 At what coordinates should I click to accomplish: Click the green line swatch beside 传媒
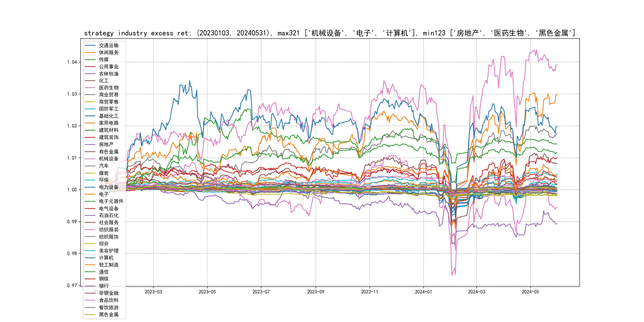[x=90, y=59]
